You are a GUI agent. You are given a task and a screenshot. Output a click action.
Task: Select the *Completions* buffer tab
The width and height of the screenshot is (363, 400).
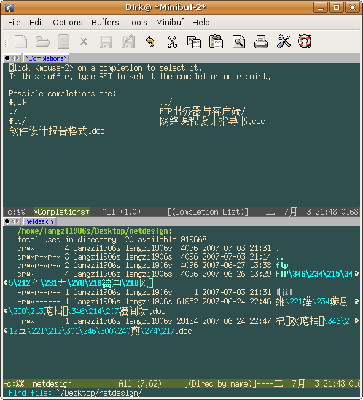click(x=46, y=59)
